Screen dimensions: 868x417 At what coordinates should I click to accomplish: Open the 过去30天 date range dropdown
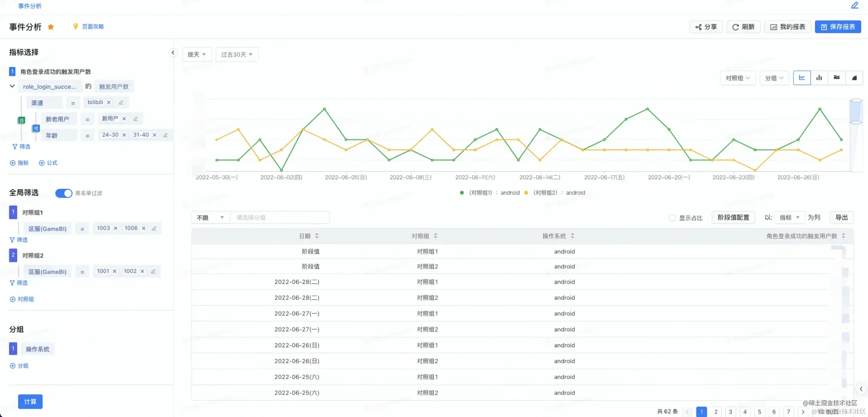click(237, 55)
